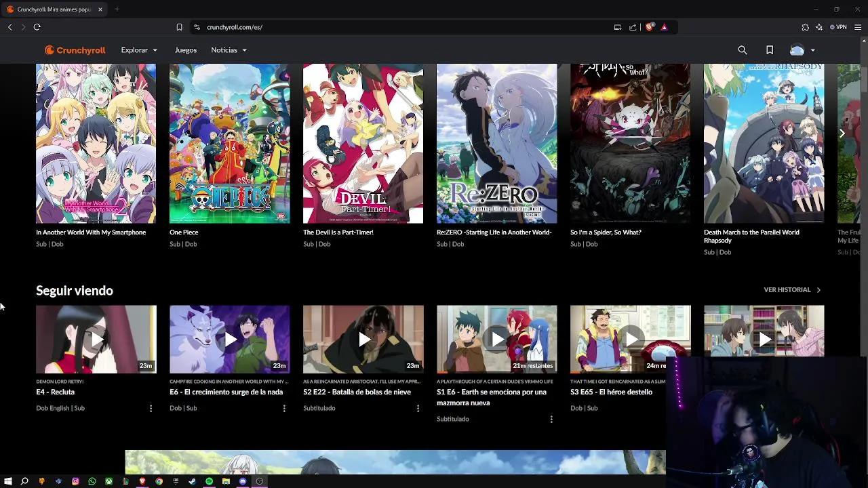This screenshot has height=488, width=868.
Task: Play S2 E22 - Batalla de bolas de nieve
Action: pos(363,339)
